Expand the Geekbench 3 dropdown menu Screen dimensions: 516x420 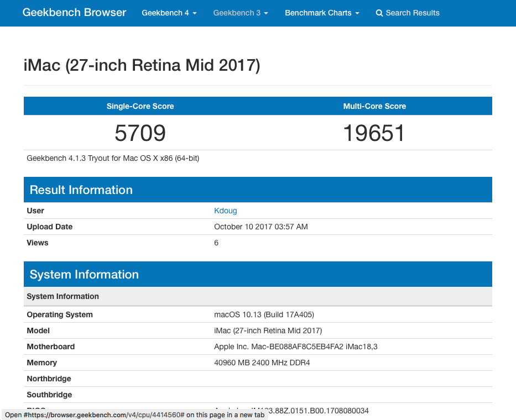[241, 13]
